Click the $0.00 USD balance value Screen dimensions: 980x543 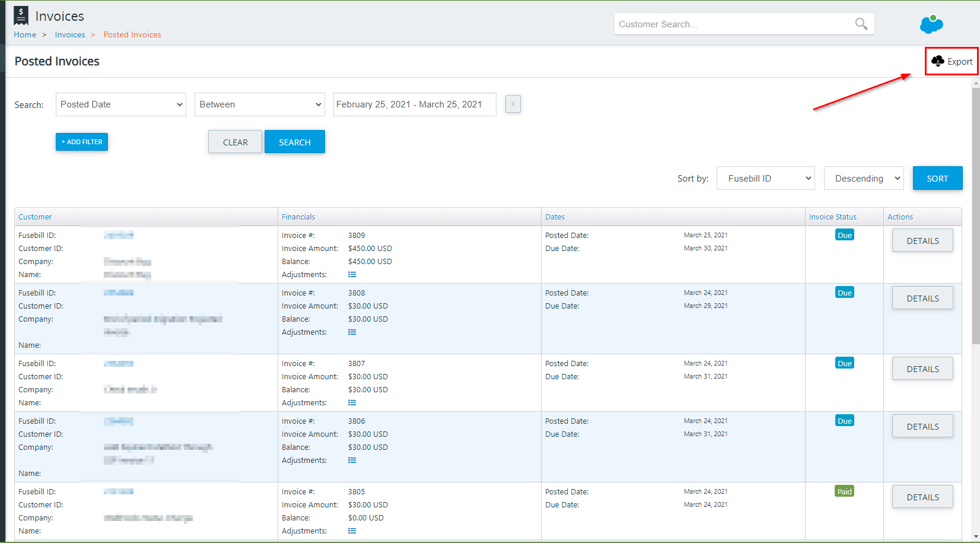coord(366,518)
